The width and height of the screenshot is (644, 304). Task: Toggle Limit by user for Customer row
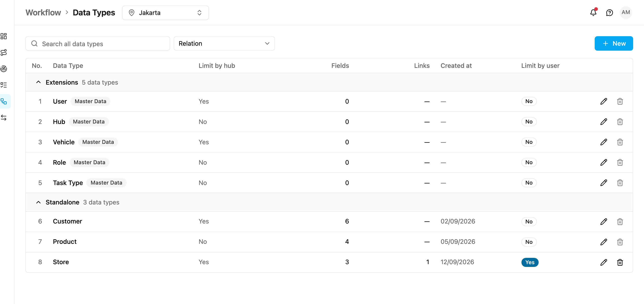529,221
